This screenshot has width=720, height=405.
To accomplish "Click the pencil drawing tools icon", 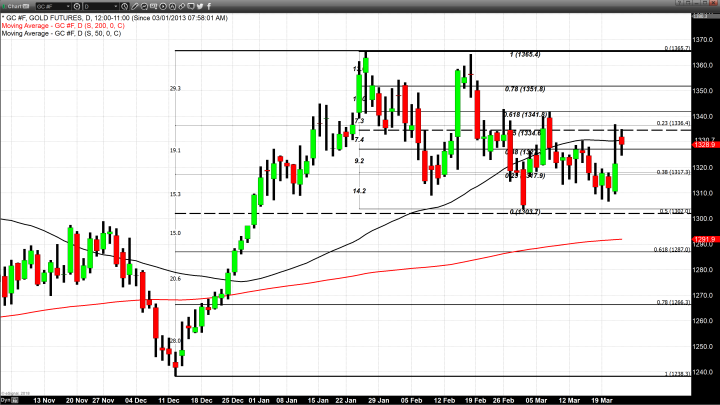I will 134,6.
